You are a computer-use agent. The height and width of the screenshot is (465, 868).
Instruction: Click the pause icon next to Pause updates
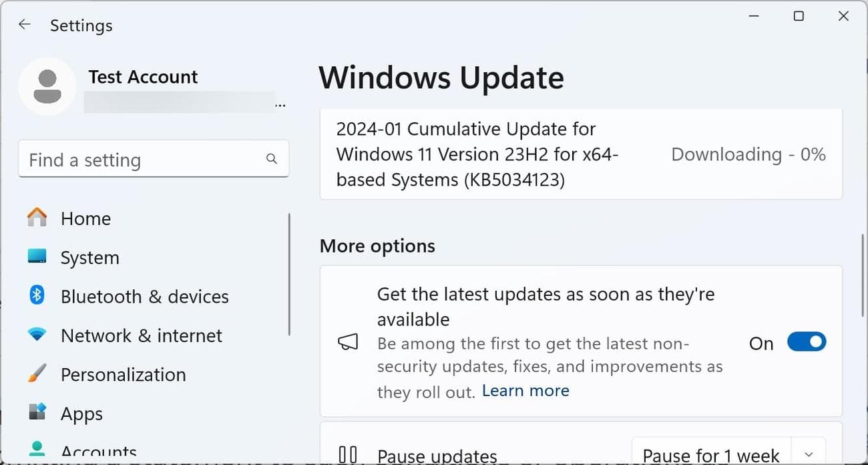click(x=348, y=454)
